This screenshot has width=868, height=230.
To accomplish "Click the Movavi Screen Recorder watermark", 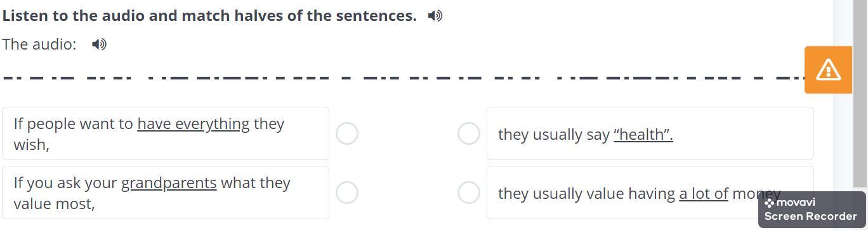I will [812, 210].
